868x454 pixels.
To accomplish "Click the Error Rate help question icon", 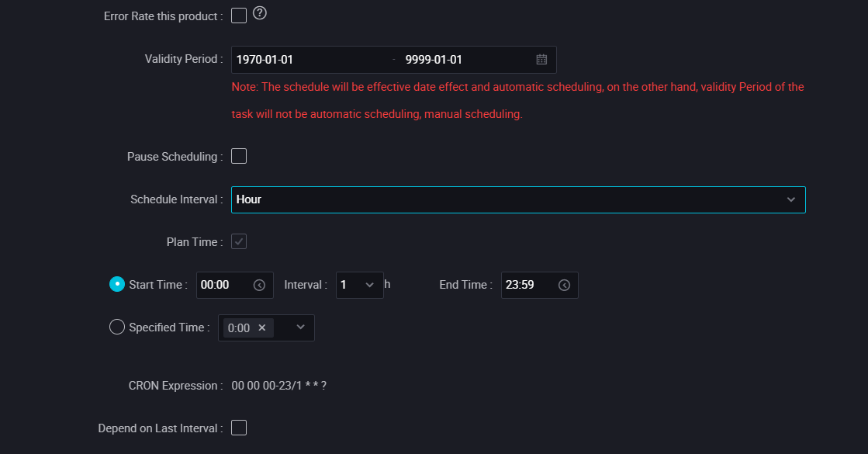I will pyautogui.click(x=260, y=13).
